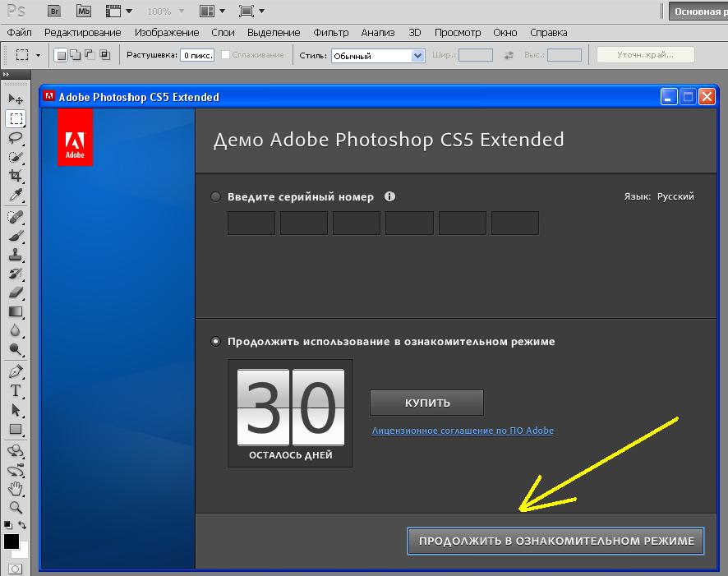Open the Фильтр menu
The image size is (728, 576).
pyautogui.click(x=330, y=33)
